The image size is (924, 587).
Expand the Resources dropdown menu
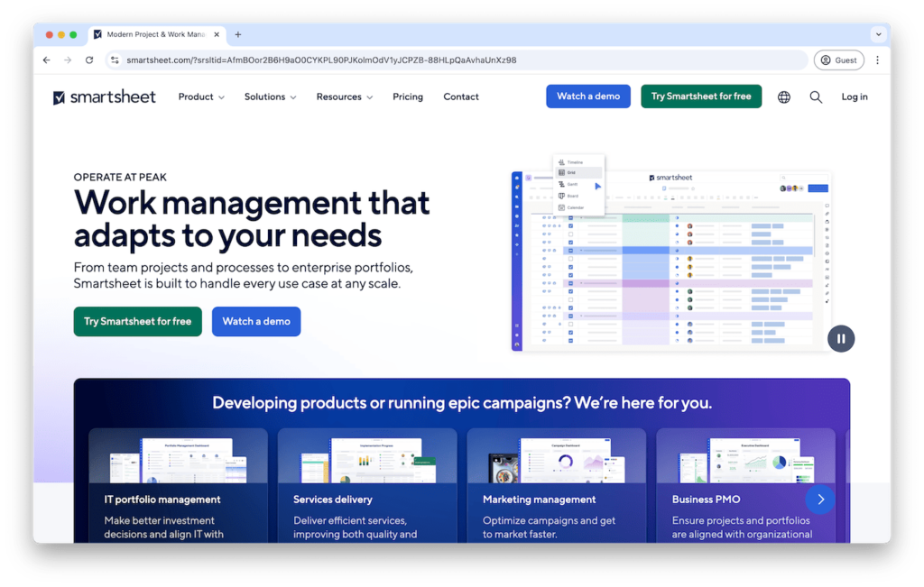(x=344, y=97)
